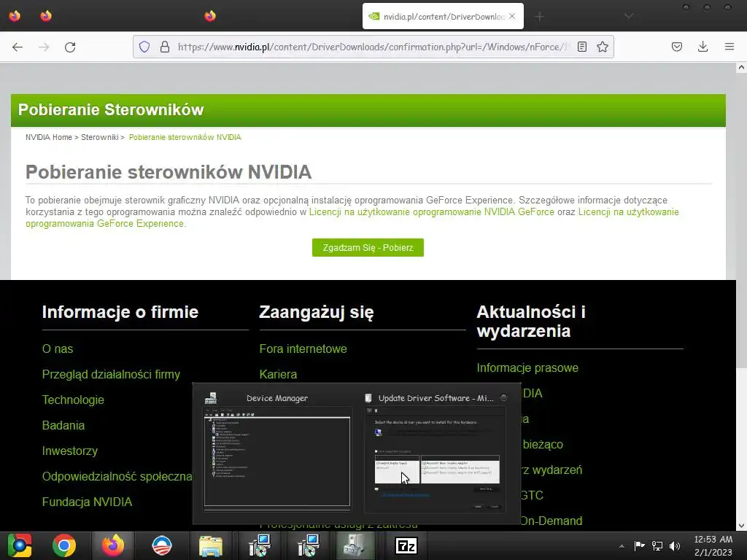Open Google Chrome from the taskbar

click(64, 545)
